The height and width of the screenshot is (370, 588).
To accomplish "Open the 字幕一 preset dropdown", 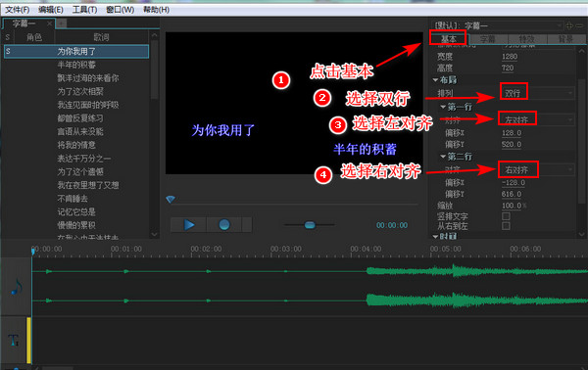I will [499, 25].
